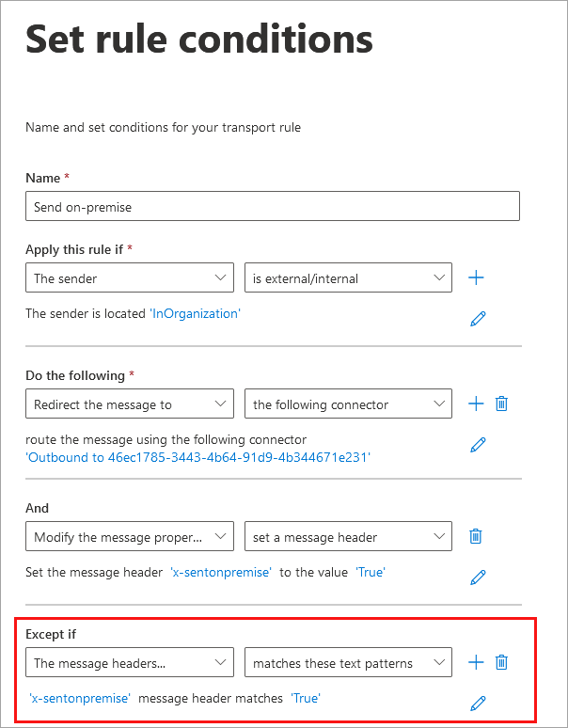Add another condition with plus icon beside sender row

coord(476,277)
